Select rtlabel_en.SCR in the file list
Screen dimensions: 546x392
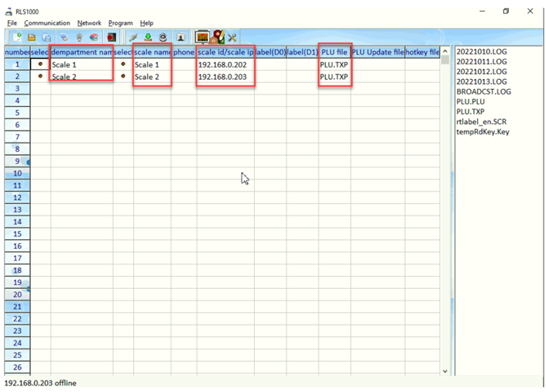(x=482, y=122)
